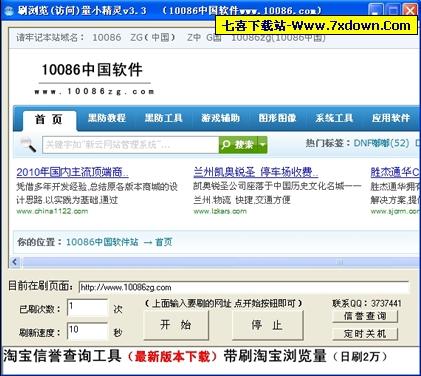Click the 已刷次数 count field

[88, 308]
